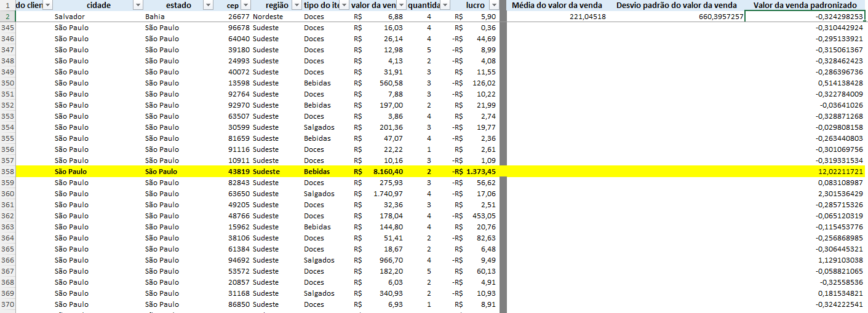Click the 'Salvador' city cell
Image resolution: width=868 pixels, height=313 pixels.
click(70, 17)
